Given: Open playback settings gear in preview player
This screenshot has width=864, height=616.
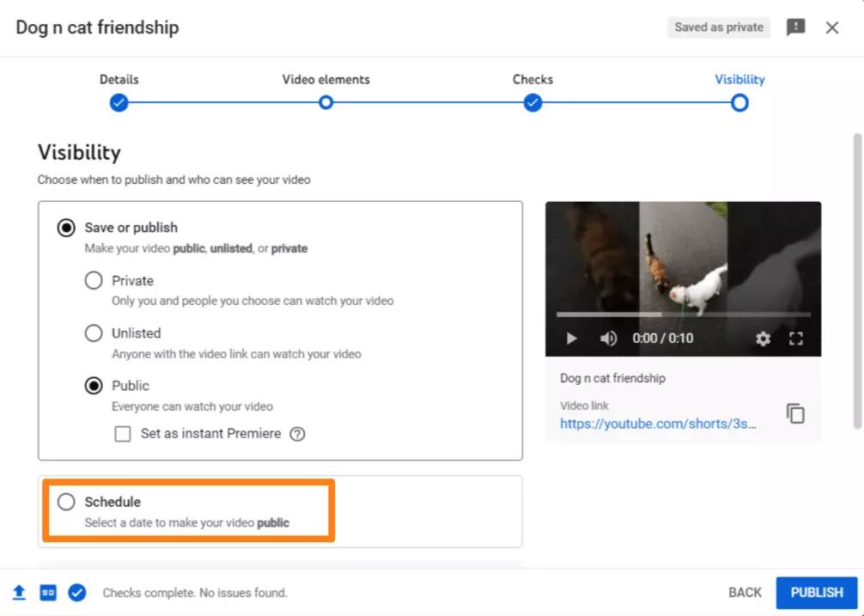Looking at the screenshot, I should pos(763,338).
